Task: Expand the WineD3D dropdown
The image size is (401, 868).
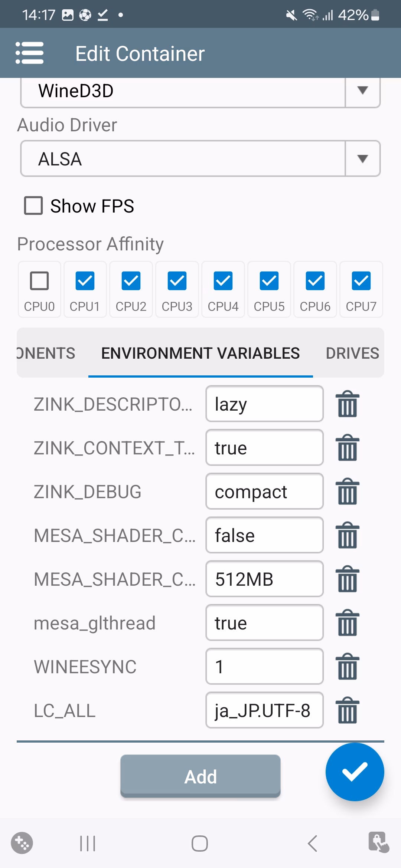Action: click(x=362, y=91)
